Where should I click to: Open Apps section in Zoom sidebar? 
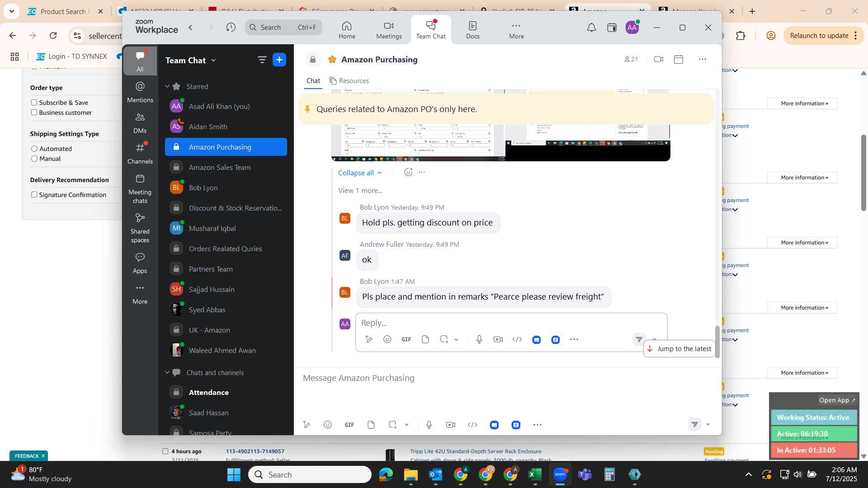tap(140, 263)
